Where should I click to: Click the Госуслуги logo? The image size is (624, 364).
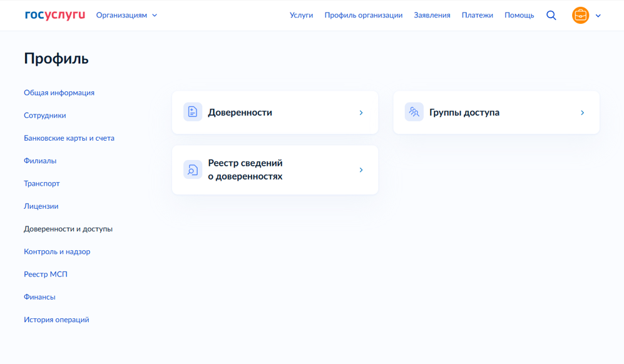pos(55,15)
